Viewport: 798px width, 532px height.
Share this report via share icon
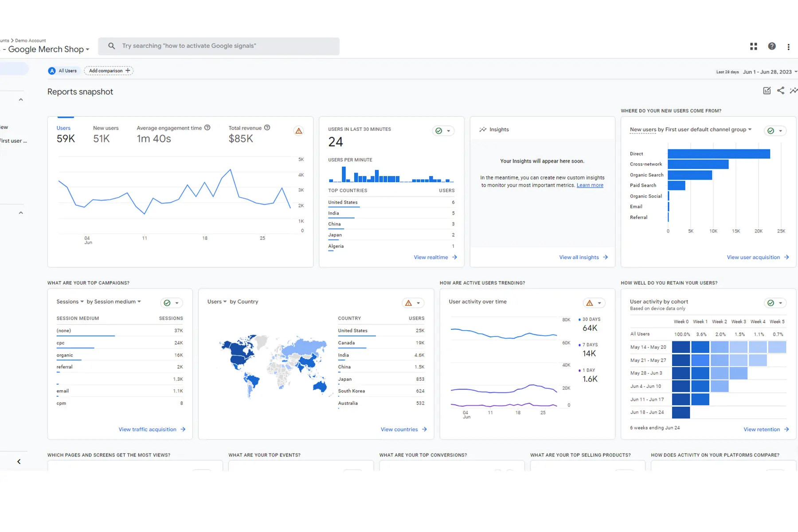tap(780, 91)
